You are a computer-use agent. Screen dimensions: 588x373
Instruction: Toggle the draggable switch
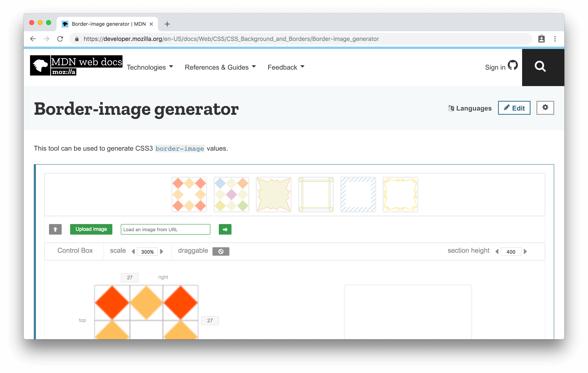pos(220,251)
